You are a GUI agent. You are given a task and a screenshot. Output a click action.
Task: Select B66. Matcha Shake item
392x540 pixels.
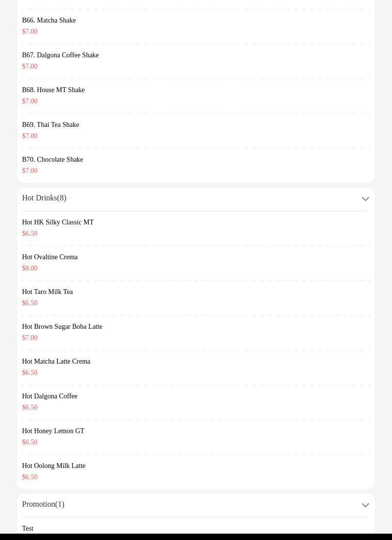pos(196,26)
